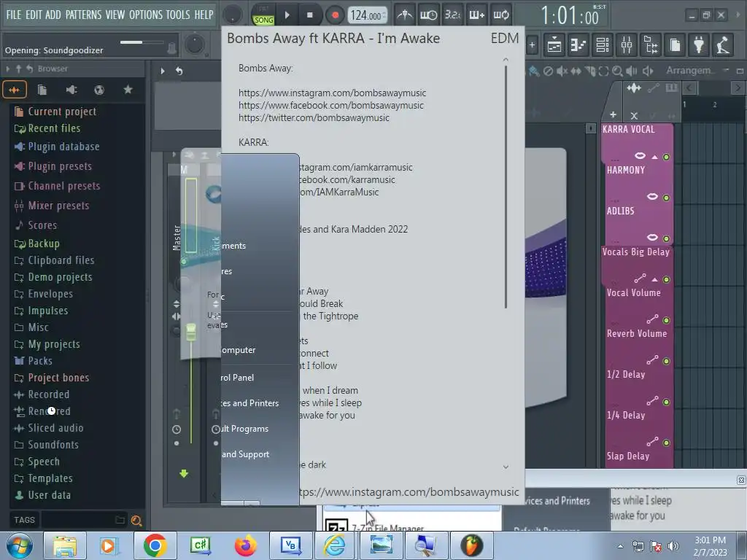747x560 pixels.
Task: Toggle the metronome icon
Action: coord(405,15)
